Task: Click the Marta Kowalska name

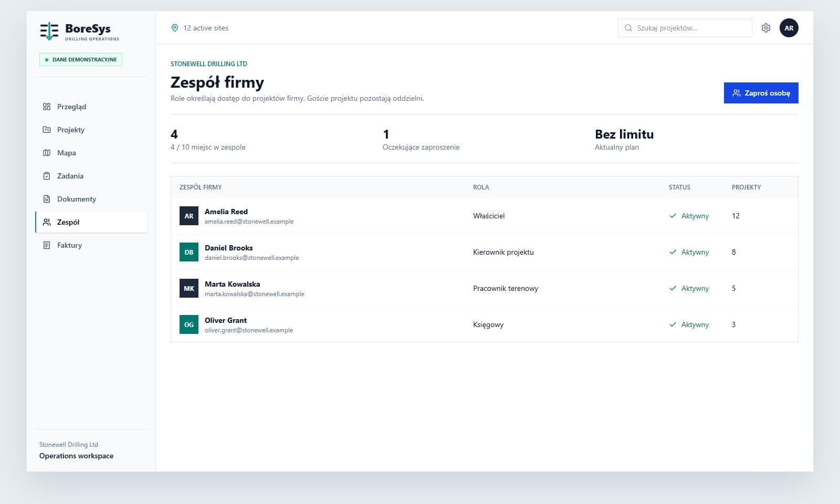Action: (x=233, y=284)
